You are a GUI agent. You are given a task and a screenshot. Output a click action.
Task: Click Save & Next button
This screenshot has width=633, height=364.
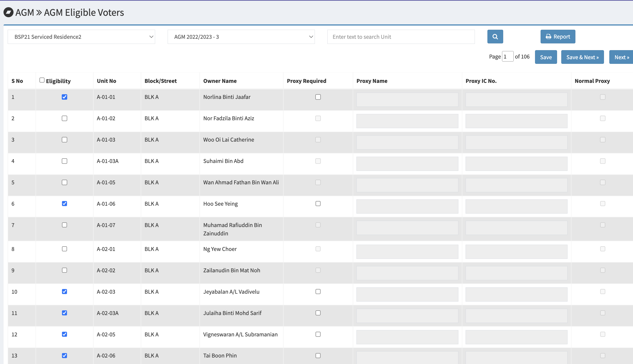tap(582, 57)
